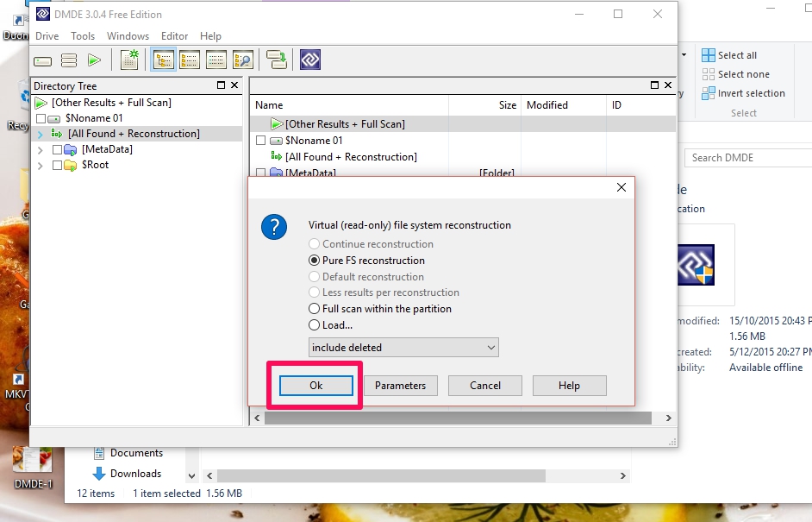Click the file search magnifier icon
812x522 pixels.
click(x=243, y=60)
